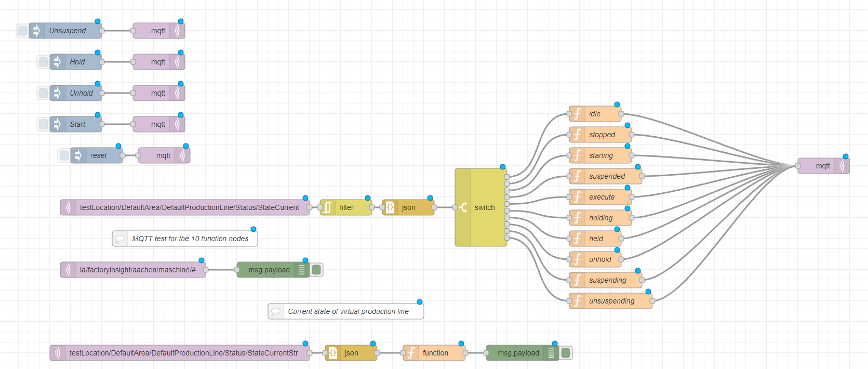Select 'Current state of virtual production line' comment
This screenshot has width=868, height=369.
point(348,311)
